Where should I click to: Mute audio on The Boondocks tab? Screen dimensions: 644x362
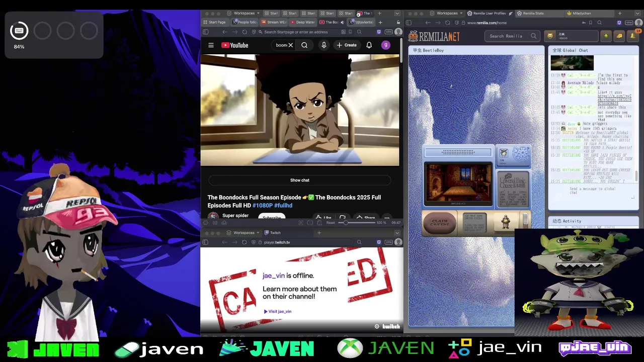(342, 22)
